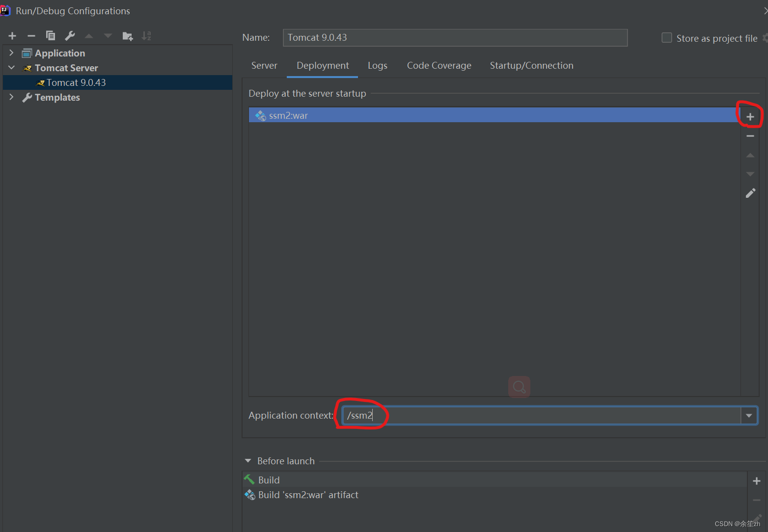Image resolution: width=768 pixels, height=532 pixels.
Task: Add artifact to deployment list
Action: [750, 116]
